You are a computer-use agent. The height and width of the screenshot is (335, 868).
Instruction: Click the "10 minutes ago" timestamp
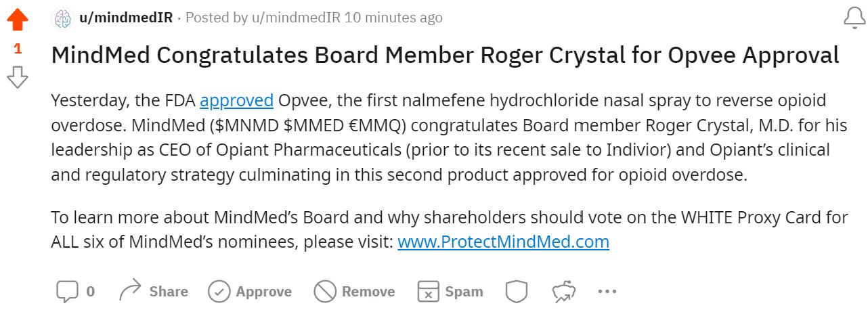coord(393,18)
